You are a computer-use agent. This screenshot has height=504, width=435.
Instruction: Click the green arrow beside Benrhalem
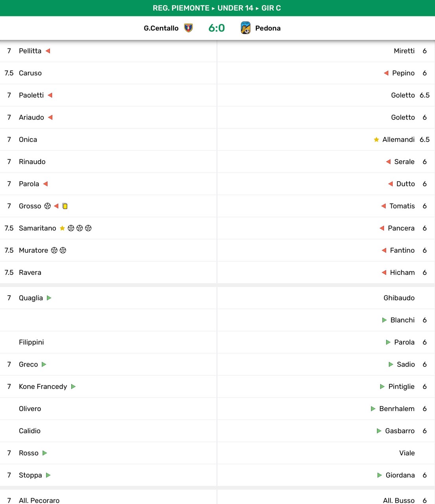coord(373,409)
